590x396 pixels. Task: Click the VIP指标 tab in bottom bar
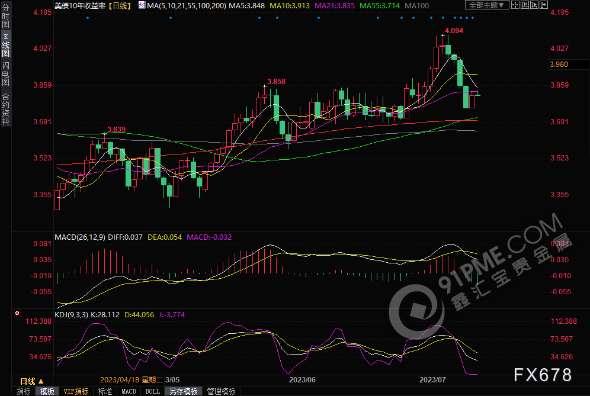pos(76,392)
